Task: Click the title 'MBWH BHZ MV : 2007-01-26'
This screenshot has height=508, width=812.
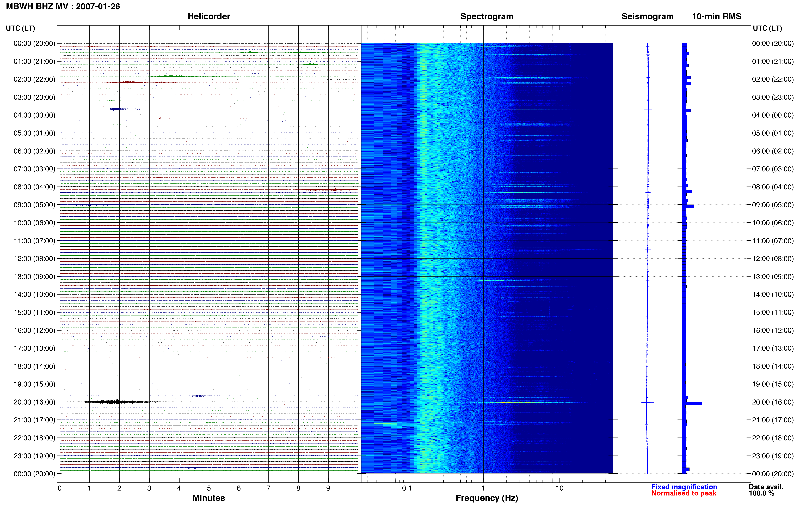Action: (x=63, y=6)
